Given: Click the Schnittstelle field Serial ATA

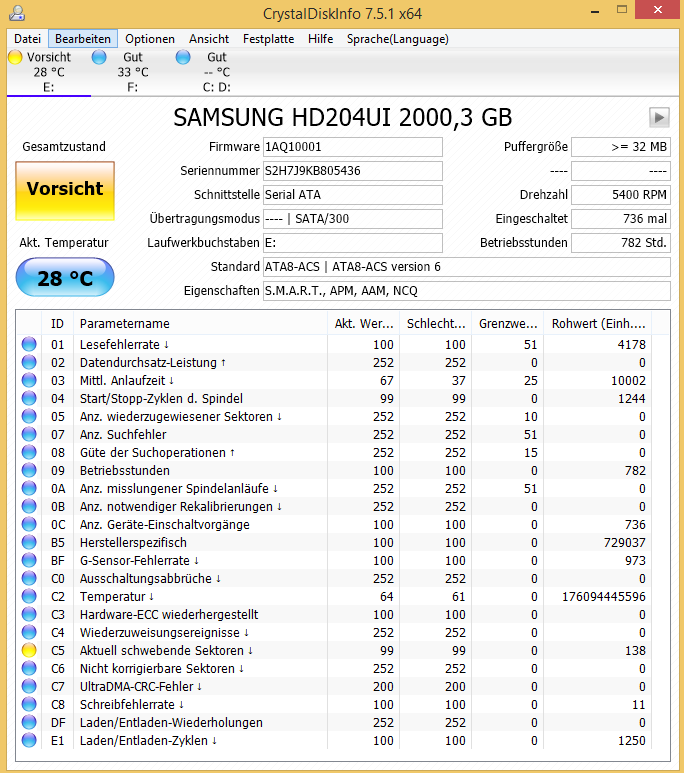Looking at the screenshot, I should tap(353, 195).
